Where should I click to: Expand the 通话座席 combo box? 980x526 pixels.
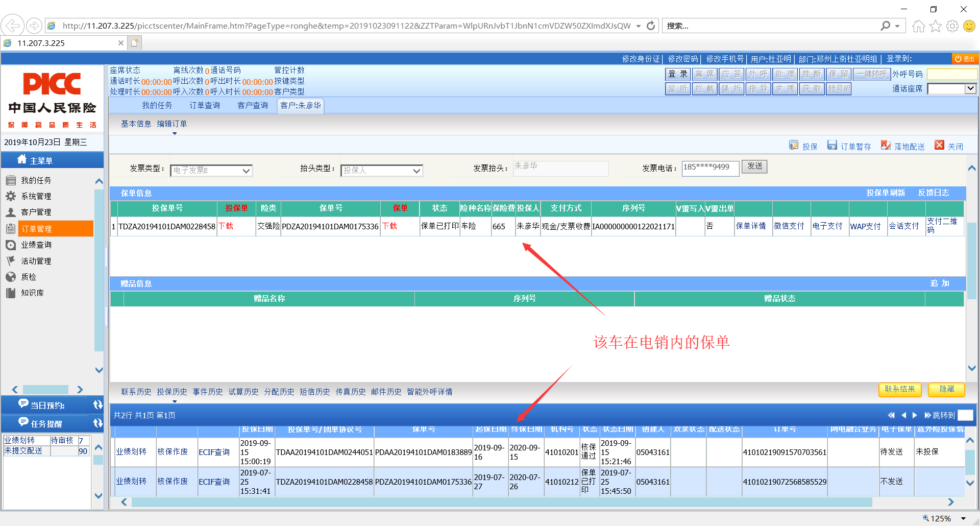tap(970, 89)
